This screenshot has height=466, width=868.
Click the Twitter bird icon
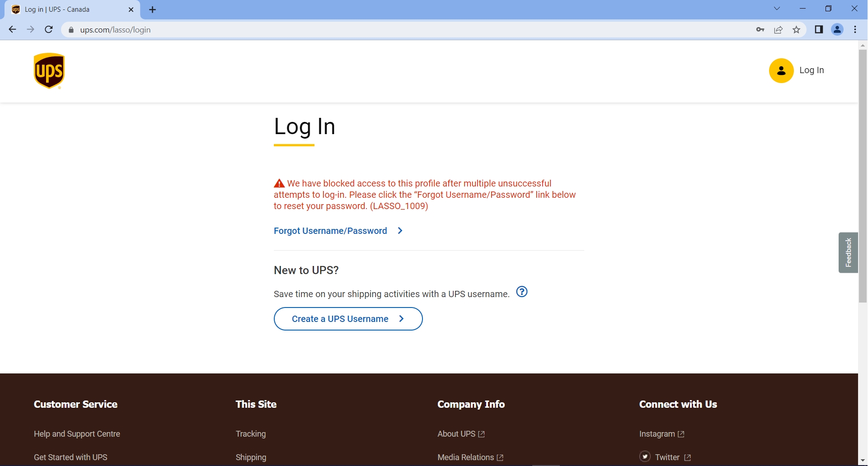point(645,457)
